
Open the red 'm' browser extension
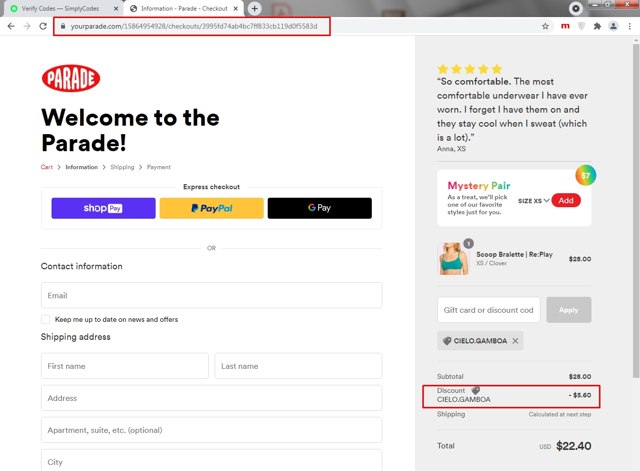[565, 26]
